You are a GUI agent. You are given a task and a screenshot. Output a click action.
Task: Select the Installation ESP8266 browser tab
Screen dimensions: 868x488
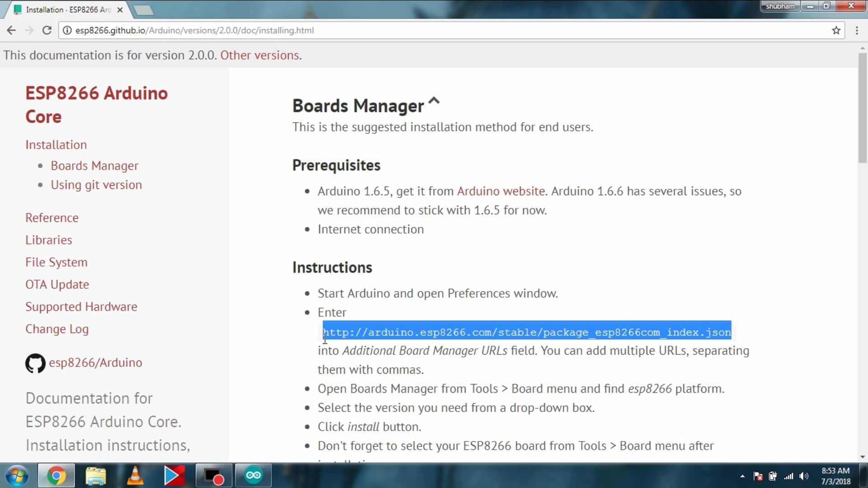coord(68,9)
